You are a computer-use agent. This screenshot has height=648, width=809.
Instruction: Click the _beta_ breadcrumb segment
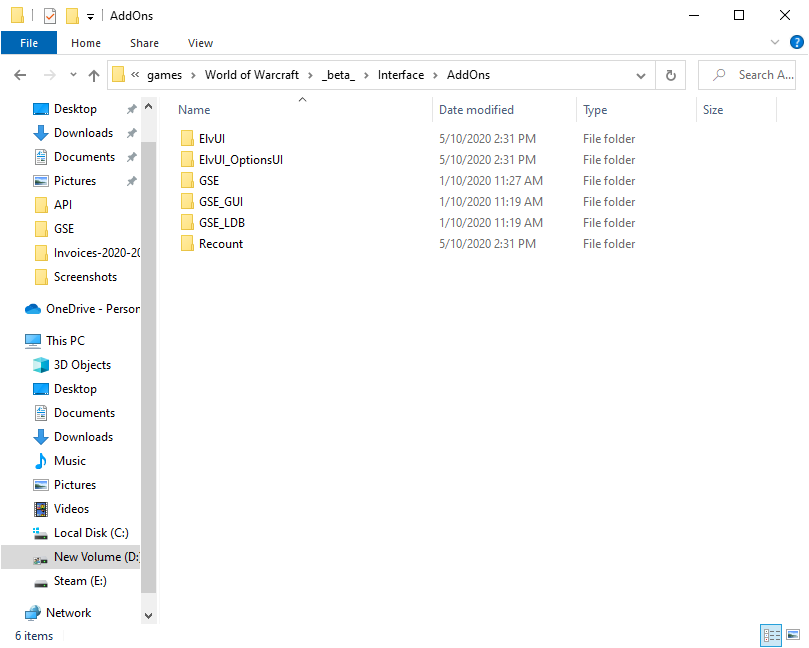(338, 75)
